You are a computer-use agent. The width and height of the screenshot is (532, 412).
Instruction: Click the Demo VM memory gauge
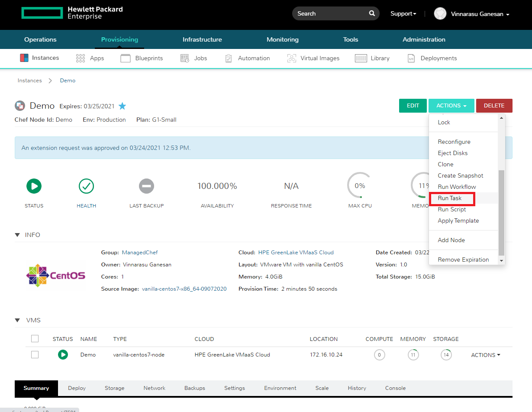tap(413, 355)
